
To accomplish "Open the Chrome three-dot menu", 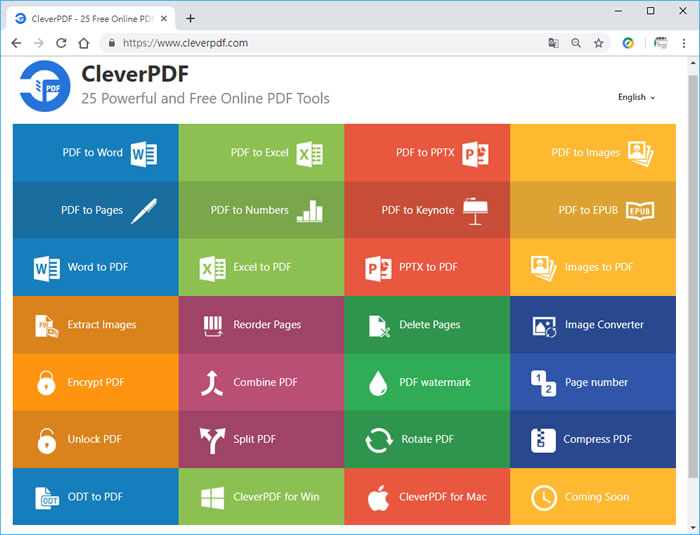I will click(x=683, y=43).
